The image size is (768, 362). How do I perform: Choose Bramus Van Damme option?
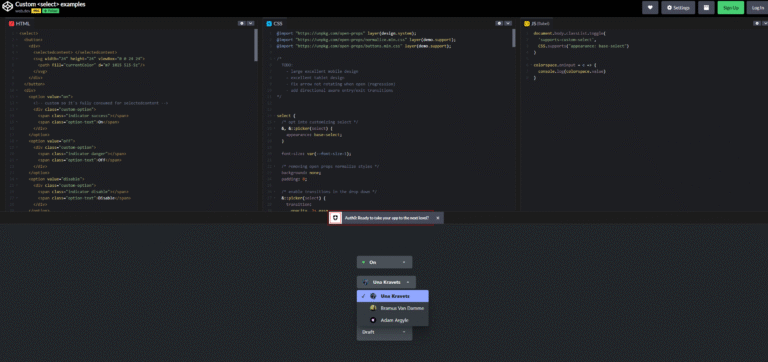[x=393, y=308]
